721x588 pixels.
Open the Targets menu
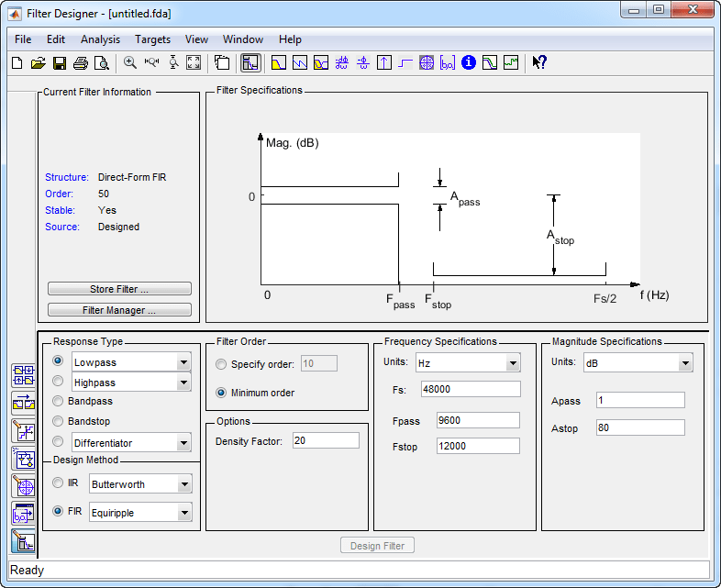click(152, 39)
